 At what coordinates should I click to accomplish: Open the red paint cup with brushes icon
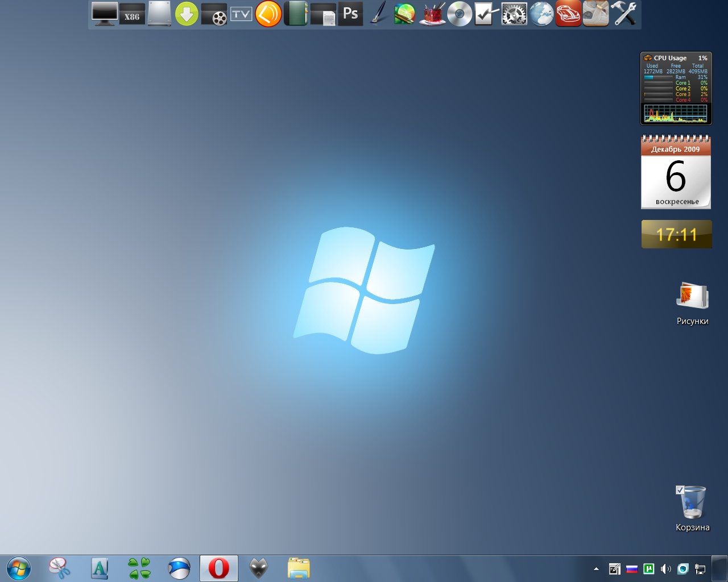pyautogui.click(x=432, y=14)
